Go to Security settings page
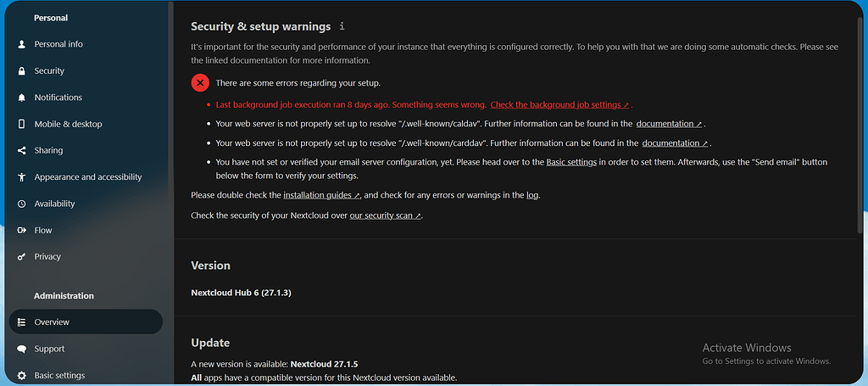 (86, 71)
